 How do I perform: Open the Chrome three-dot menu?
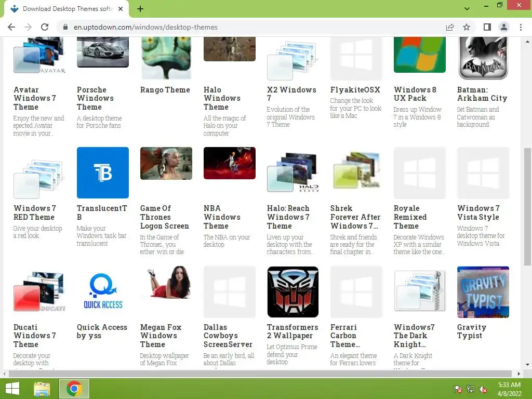pyautogui.click(x=521, y=27)
